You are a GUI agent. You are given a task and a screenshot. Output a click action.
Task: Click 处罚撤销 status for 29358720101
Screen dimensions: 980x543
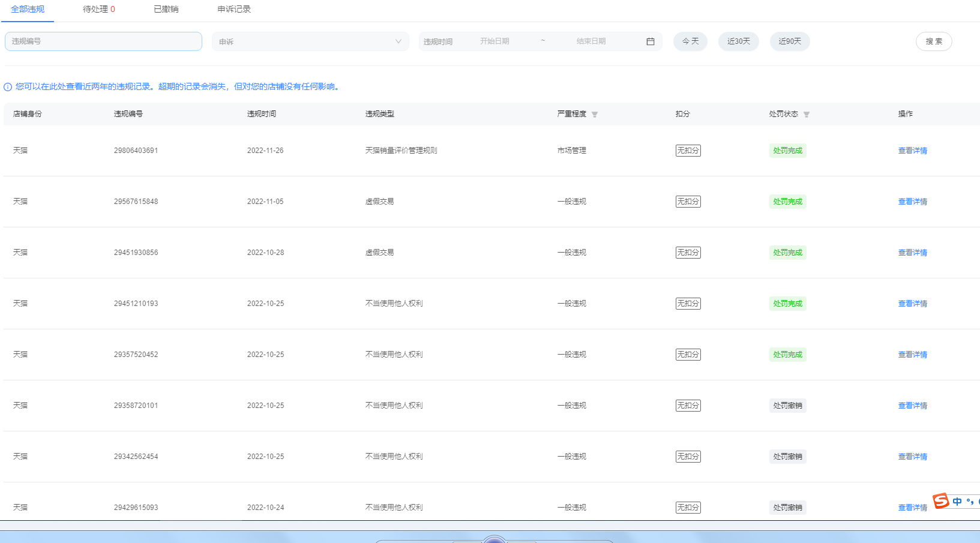[787, 406]
